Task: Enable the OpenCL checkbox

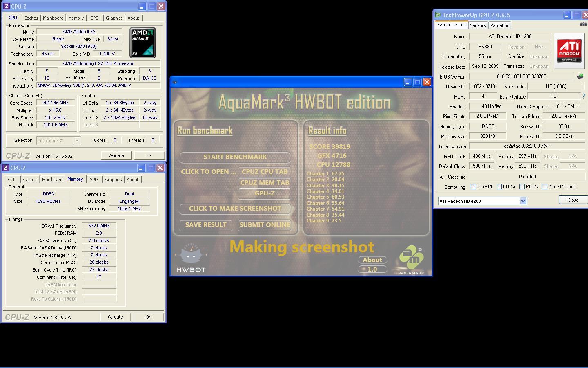Action: [x=473, y=187]
